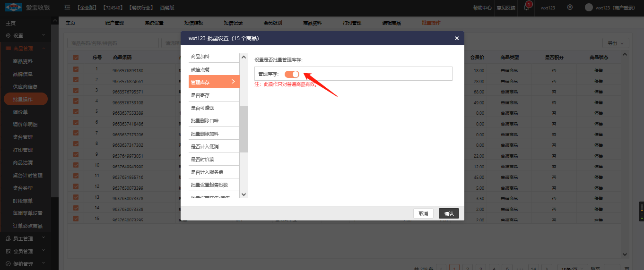Select 是否寄存 in the dialog list
Viewport: 644px width, 270px height.
coord(214,95)
